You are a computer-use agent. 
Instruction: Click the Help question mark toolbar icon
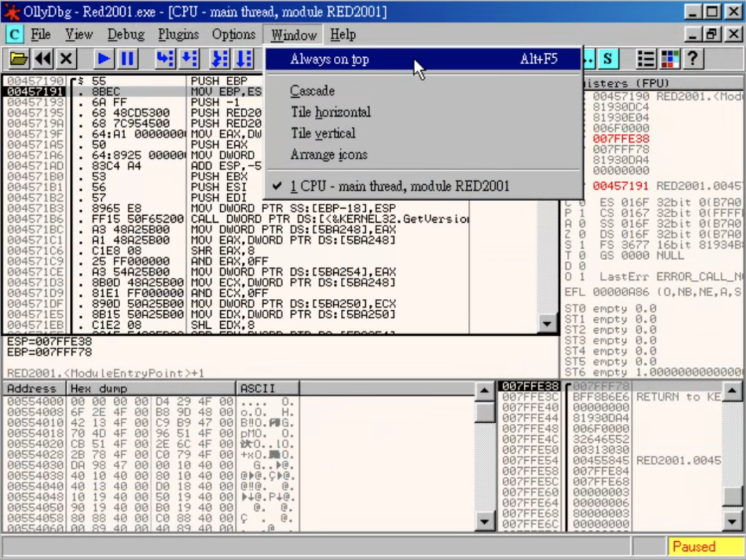693,59
